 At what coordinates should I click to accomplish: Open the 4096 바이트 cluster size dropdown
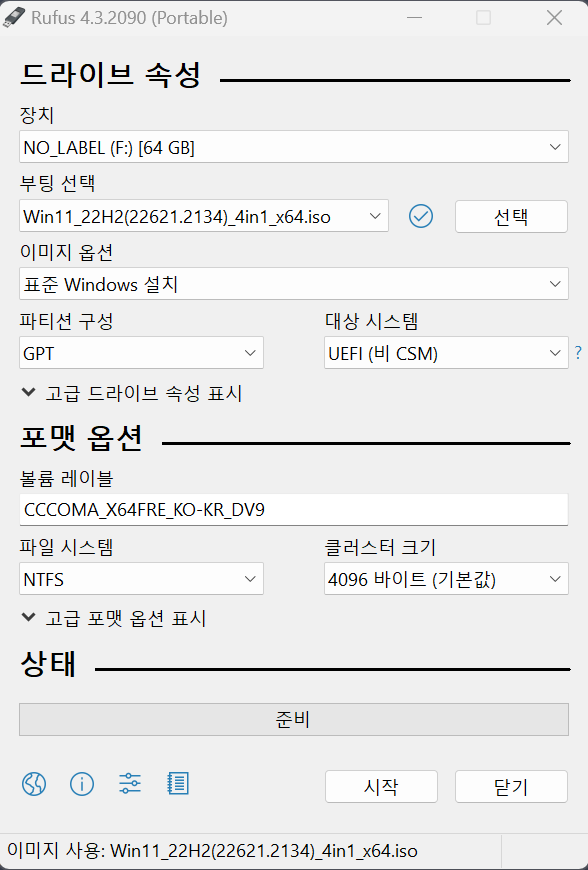point(446,579)
